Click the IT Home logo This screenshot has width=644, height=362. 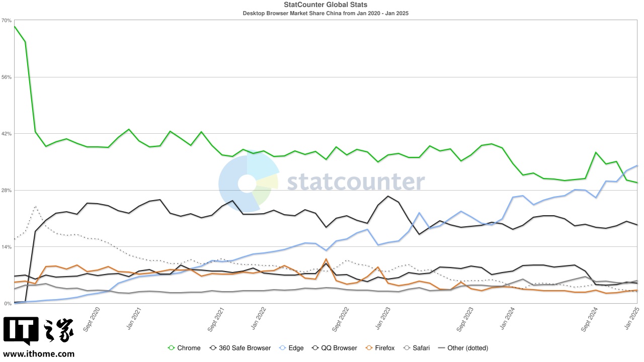[39, 331]
